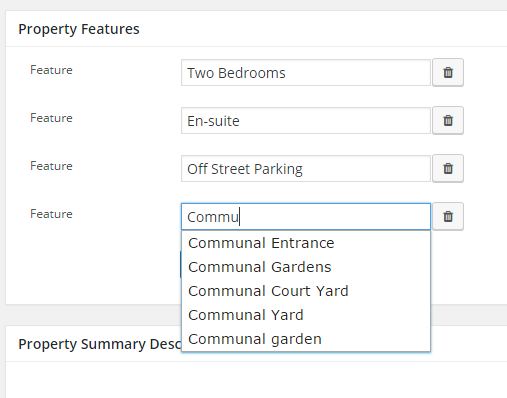Click the Property Summary Description heading
The image size is (507, 398).
tap(100, 344)
